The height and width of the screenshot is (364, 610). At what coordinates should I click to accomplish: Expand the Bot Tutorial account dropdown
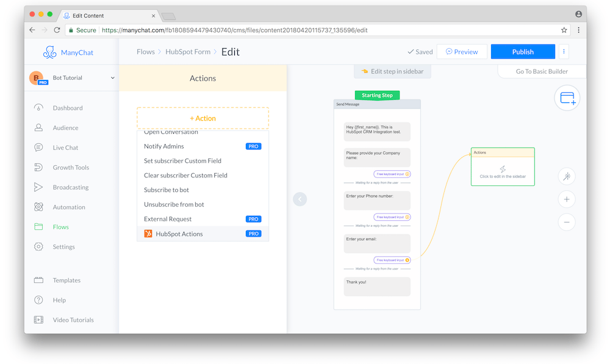click(112, 78)
